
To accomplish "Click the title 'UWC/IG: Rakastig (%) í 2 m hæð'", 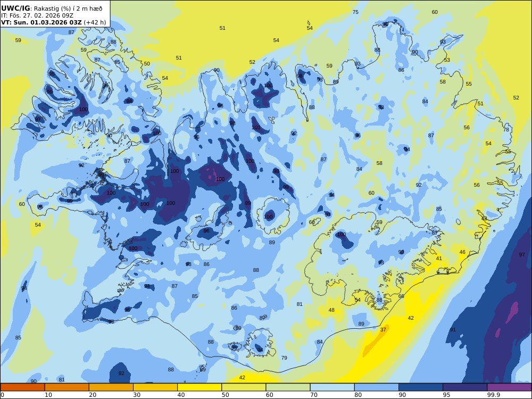I will (52, 9).
